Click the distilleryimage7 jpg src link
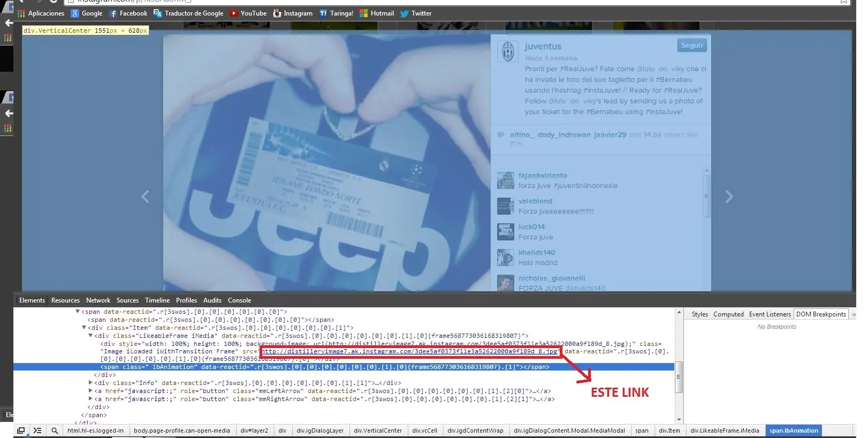 tap(409, 352)
